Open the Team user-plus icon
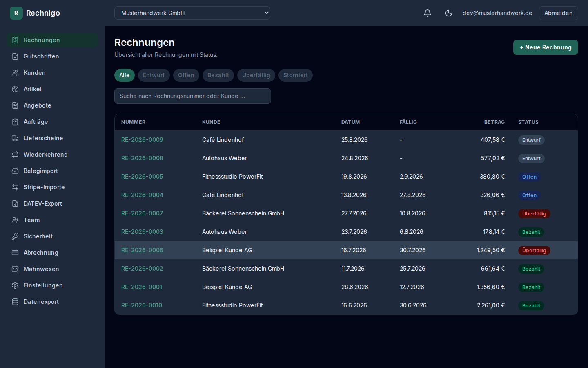This screenshot has height=368, width=588. (15, 220)
